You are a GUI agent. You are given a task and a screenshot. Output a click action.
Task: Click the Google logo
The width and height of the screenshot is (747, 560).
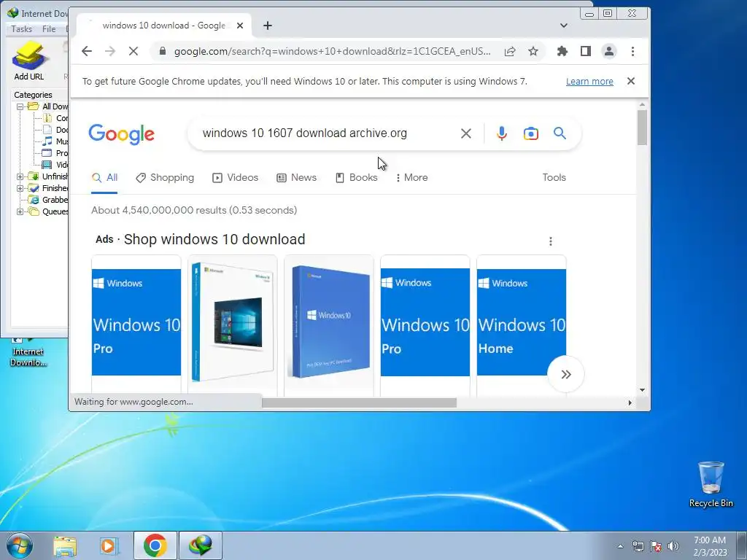[x=122, y=134]
